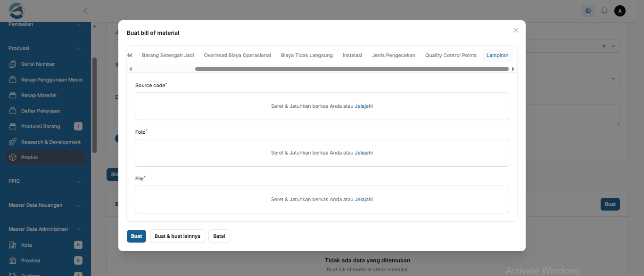
Task: Click the Produksi Barang folder icon
Action: click(x=13, y=126)
